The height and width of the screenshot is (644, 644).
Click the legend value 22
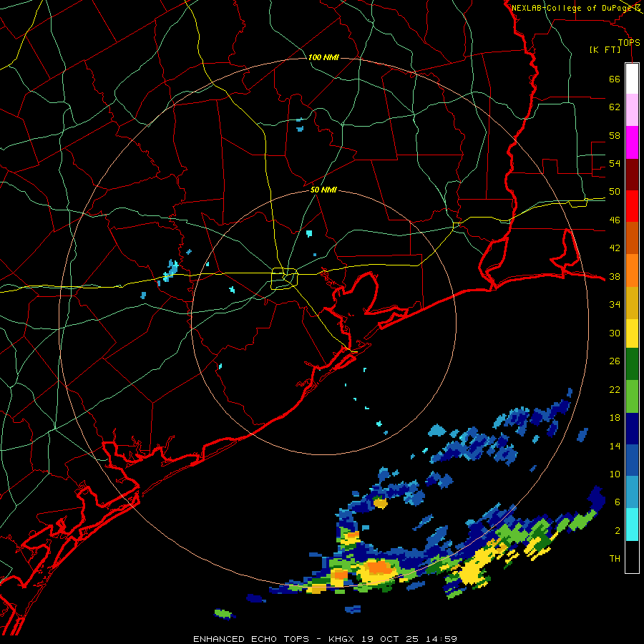point(615,389)
